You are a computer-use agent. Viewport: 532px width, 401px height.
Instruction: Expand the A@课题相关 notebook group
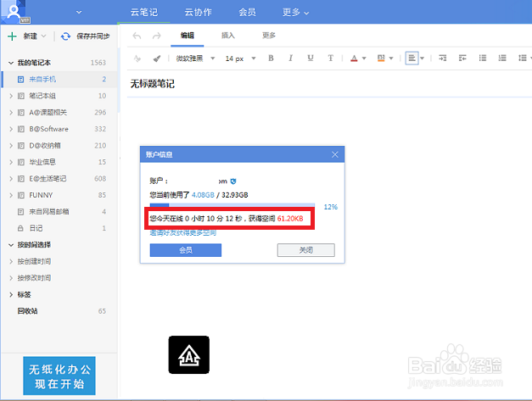(x=11, y=112)
